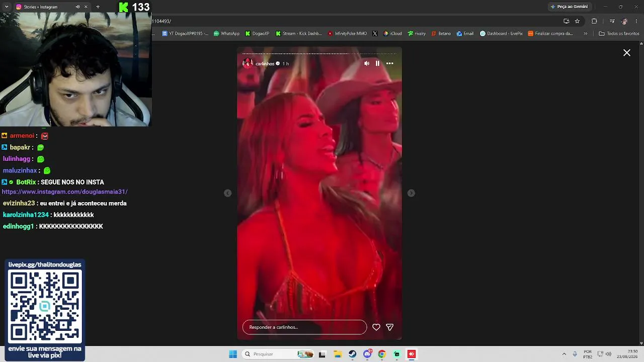The width and height of the screenshot is (644, 362).
Task: Click the story progress bar
Action: tap(319, 53)
